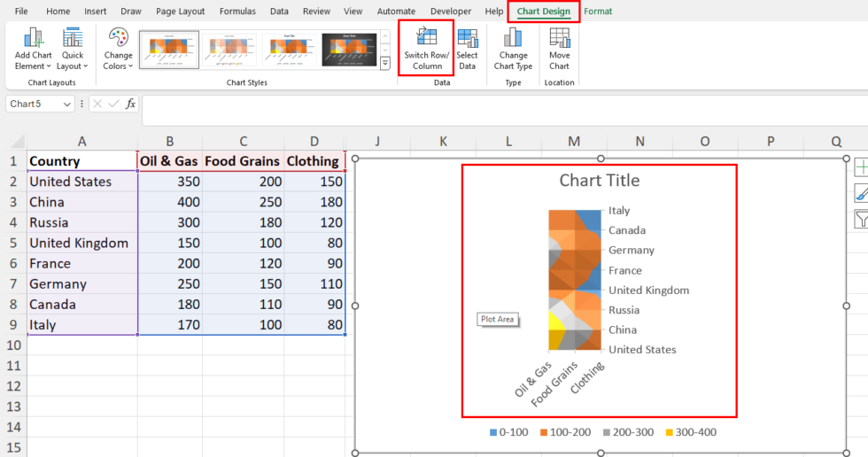Select the United Kingdom cell in column A
The width and height of the screenshot is (868, 457).
pyautogui.click(x=81, y=243)
